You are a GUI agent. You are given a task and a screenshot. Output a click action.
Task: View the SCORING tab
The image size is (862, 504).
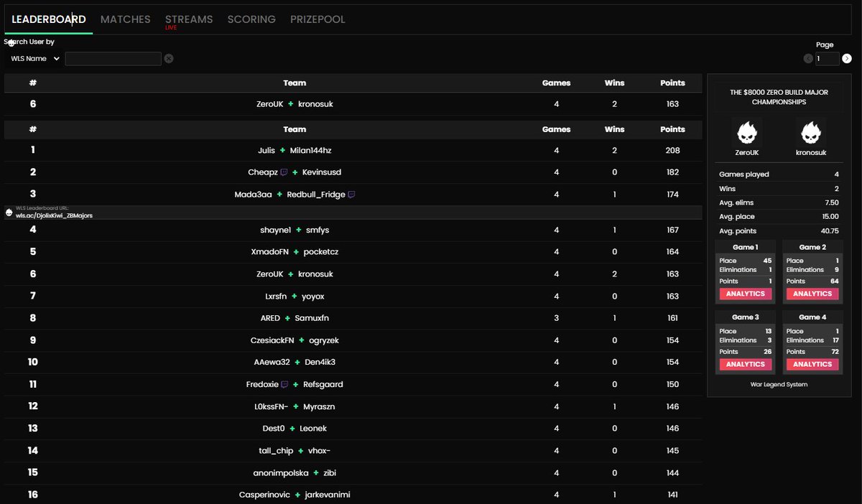point(251,19)
